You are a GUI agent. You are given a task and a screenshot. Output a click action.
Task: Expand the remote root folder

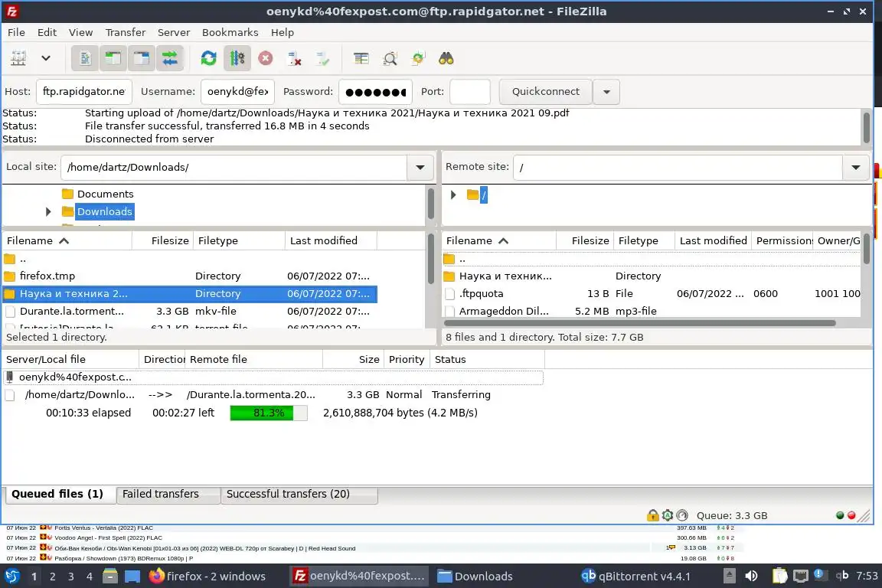coord(453,194)
